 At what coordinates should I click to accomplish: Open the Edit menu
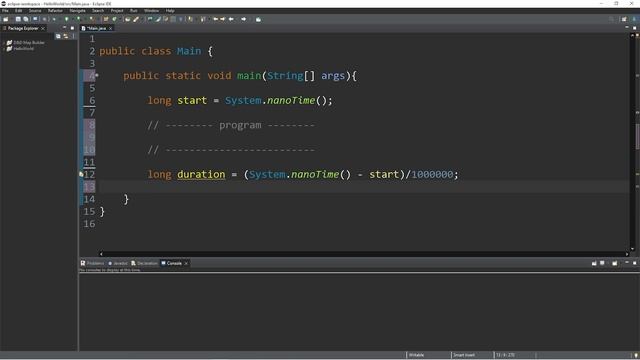[x=18, y=11]
